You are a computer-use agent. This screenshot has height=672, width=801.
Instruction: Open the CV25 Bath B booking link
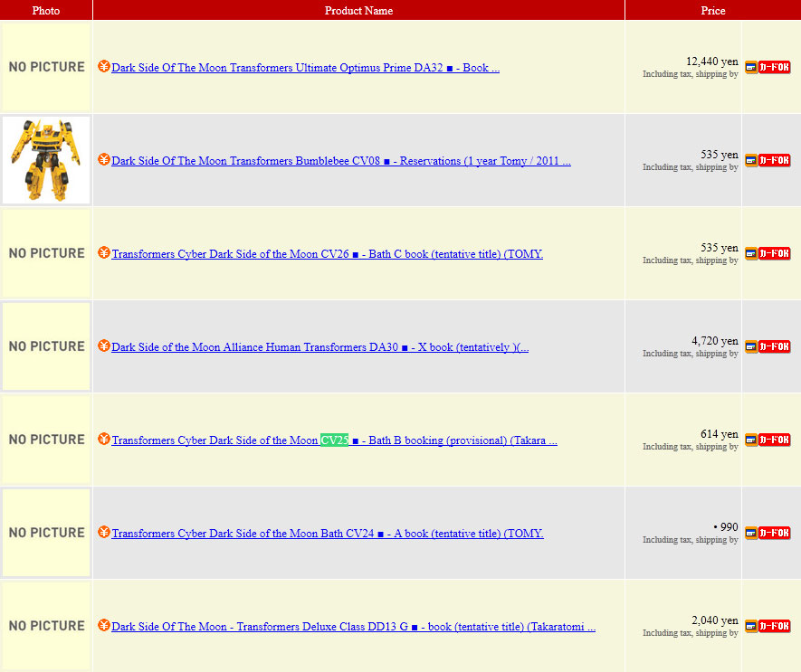tap(334, 440)
